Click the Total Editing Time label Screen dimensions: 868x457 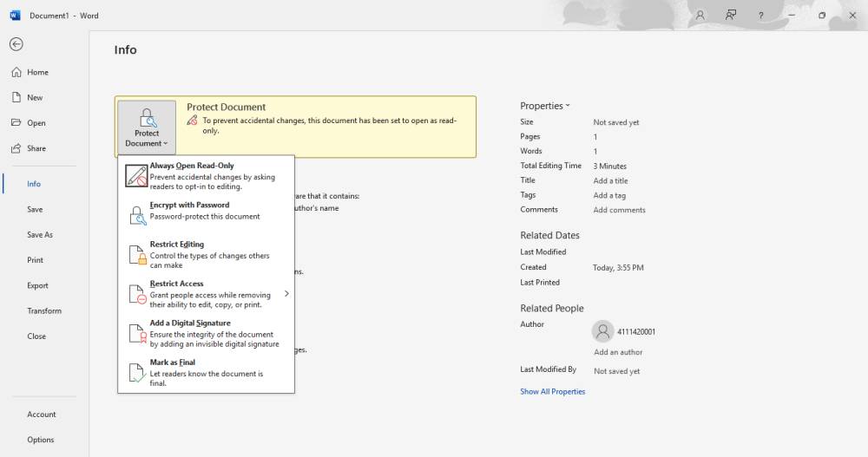coord(551,166)
